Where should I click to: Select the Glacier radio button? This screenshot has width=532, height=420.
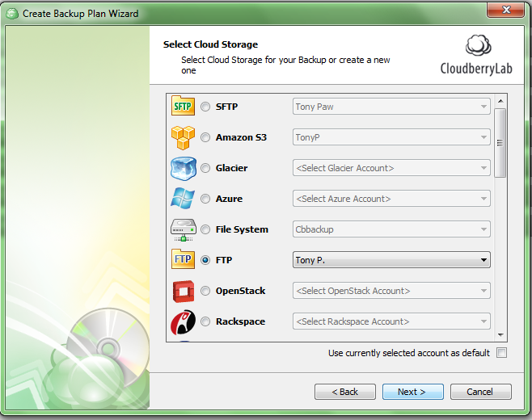tap(205, 168)
